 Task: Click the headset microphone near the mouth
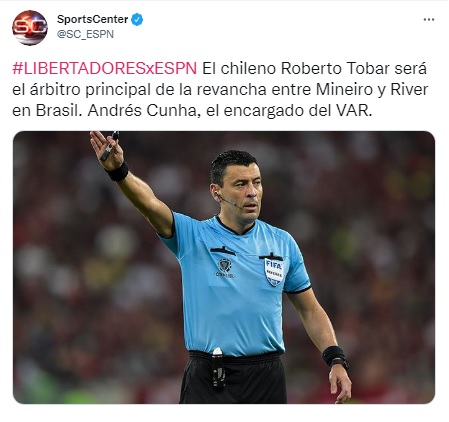coord(230,201)
